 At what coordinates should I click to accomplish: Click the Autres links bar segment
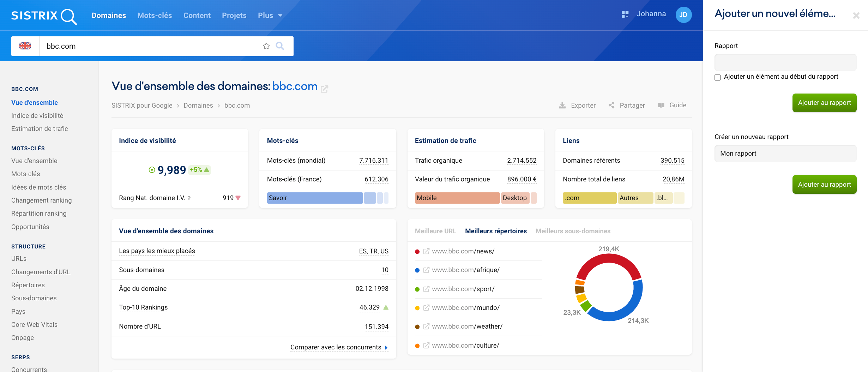click(x=635, y=198)
